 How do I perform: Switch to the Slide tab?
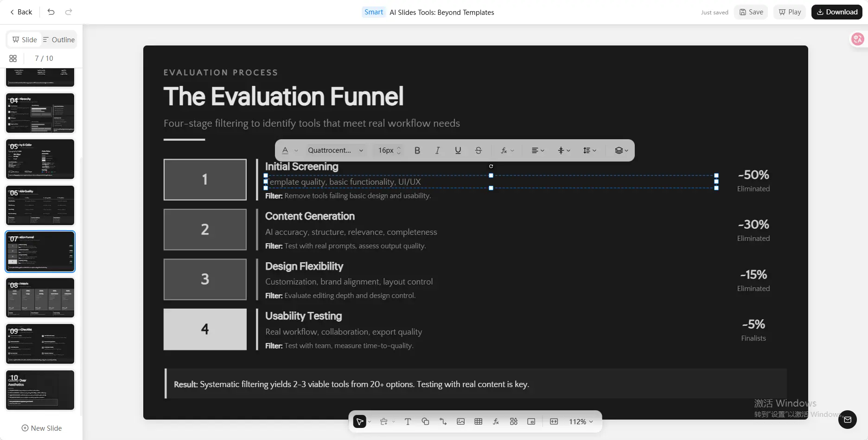(25, 40)
